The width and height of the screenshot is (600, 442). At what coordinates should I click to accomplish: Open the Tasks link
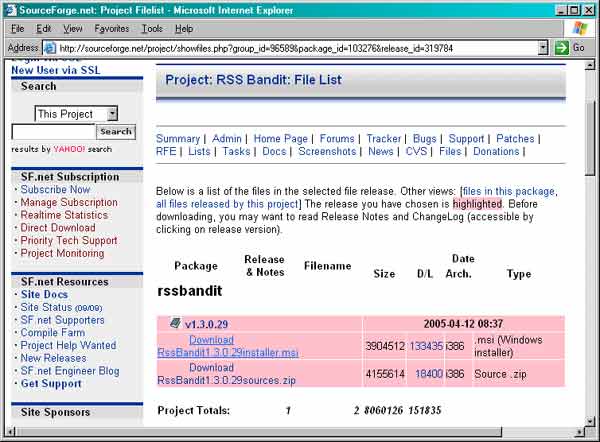pyautogui.click(x=236, y=151)
